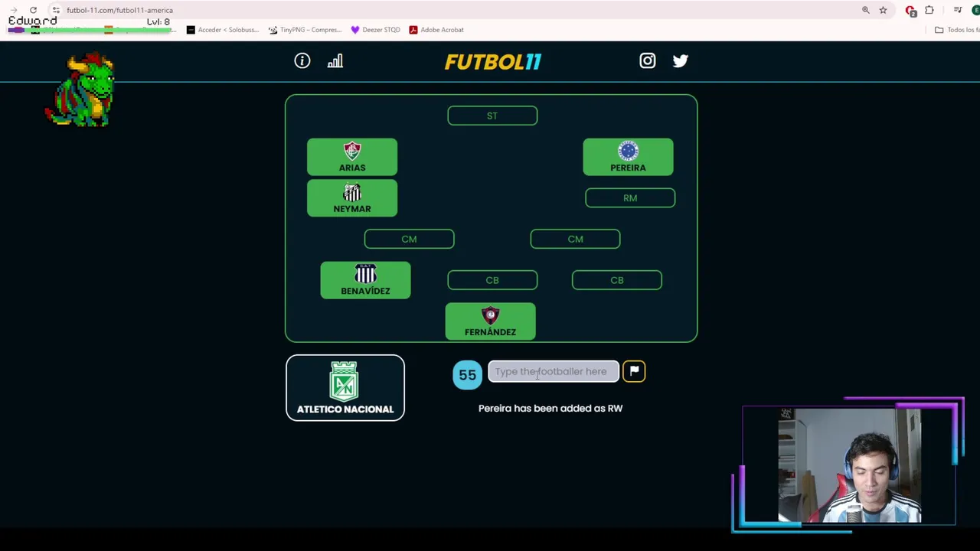980x551 pixels.
Task: Bookmark this page with the star icon
Action: [883, 10]
